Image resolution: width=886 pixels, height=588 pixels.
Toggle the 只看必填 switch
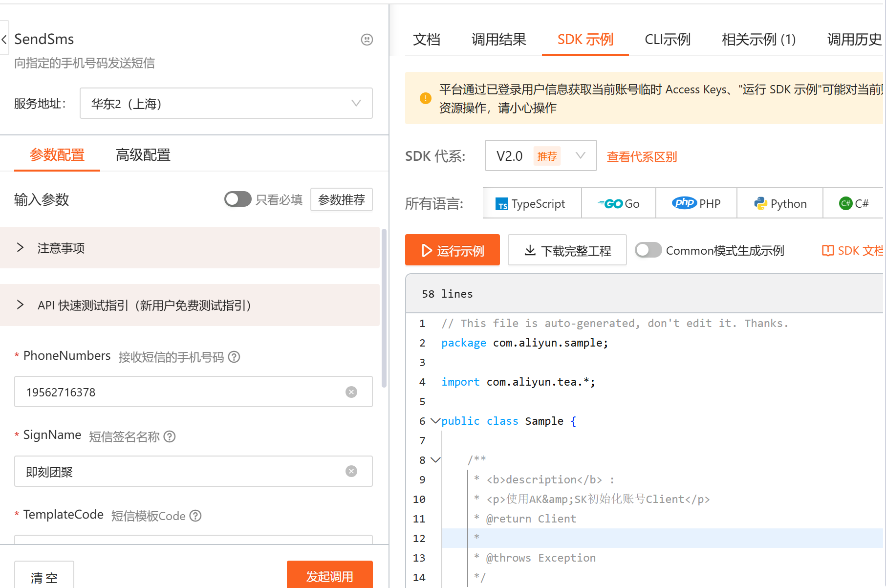click(238, 199)
